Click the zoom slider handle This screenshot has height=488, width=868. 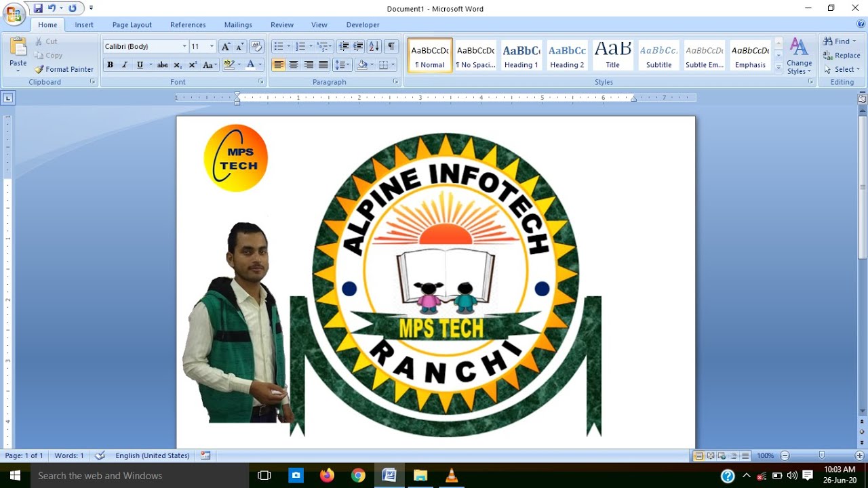[x=822, y=456]
